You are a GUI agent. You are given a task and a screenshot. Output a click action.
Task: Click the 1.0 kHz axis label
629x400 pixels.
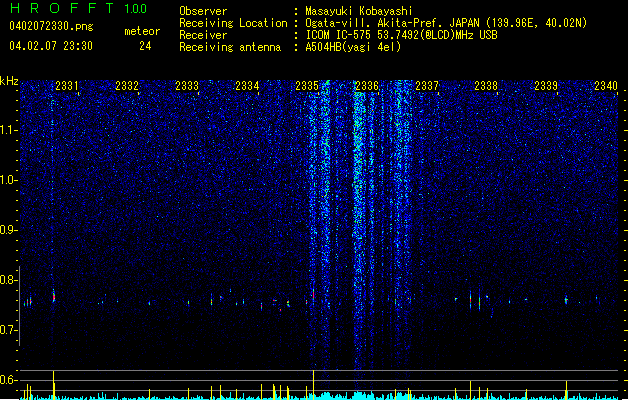(8, 180)
